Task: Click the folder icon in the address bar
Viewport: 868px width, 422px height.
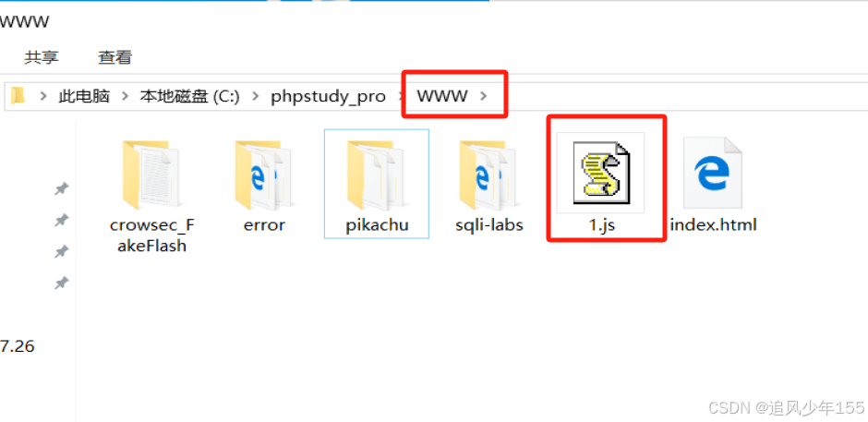Action: (18, 96)
